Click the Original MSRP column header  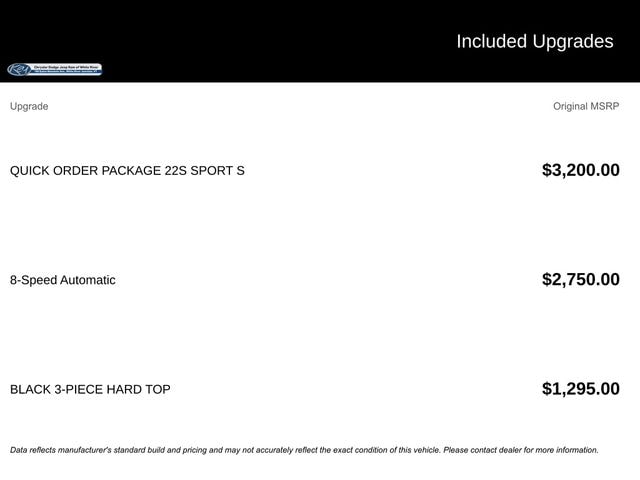[x=586, y=106]
